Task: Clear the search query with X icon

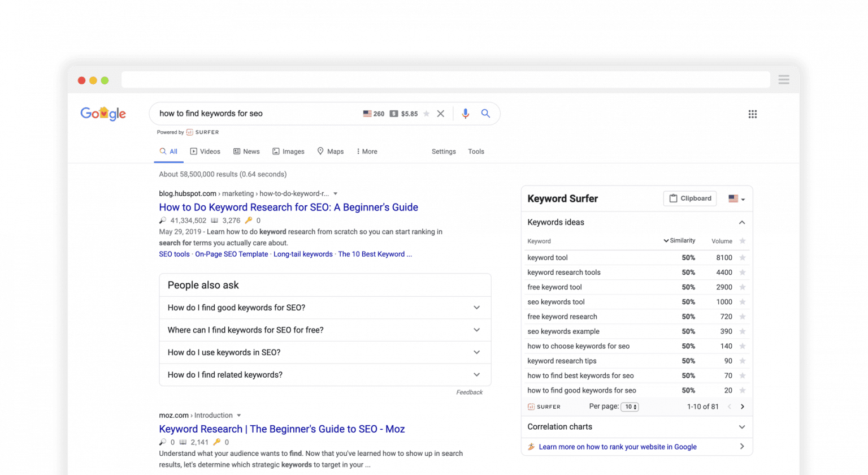Action: 441,114
